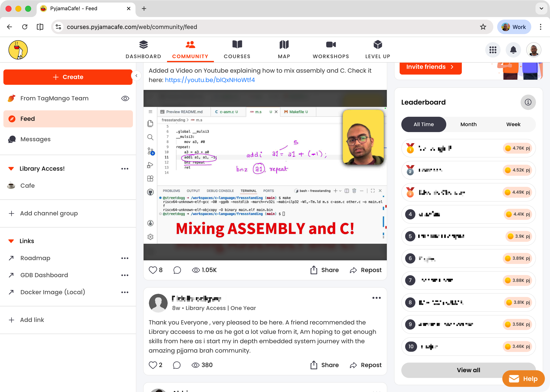Switch leaderboard to Month

(468, 124)
